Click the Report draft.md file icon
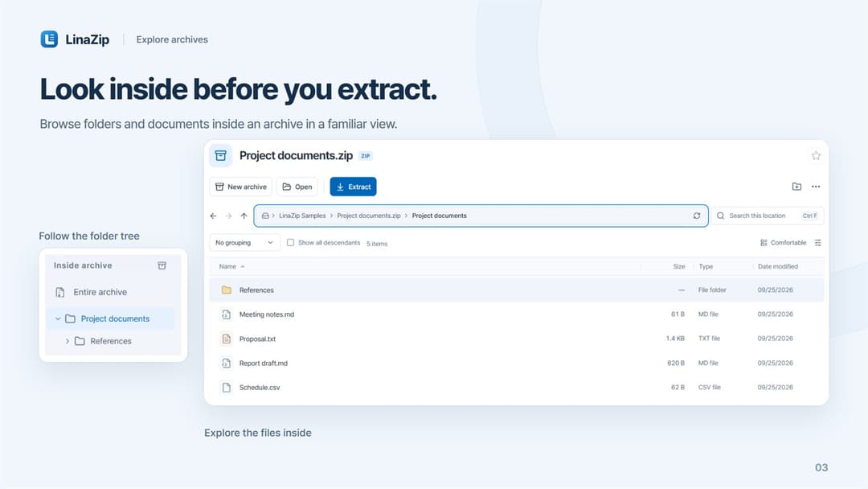The height and width of the screenshot is (489, 868). (x=227, y=364)
